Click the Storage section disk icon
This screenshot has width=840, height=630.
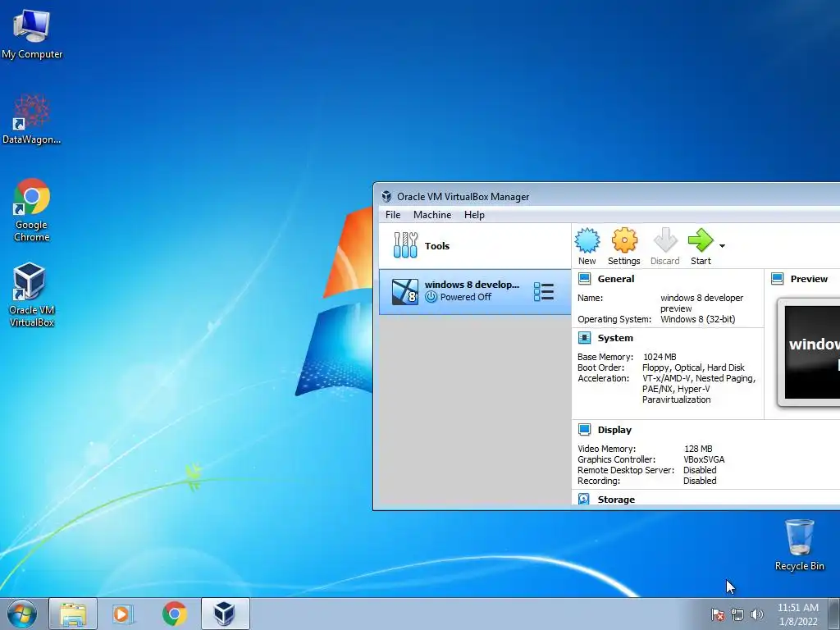click(584, 500)
